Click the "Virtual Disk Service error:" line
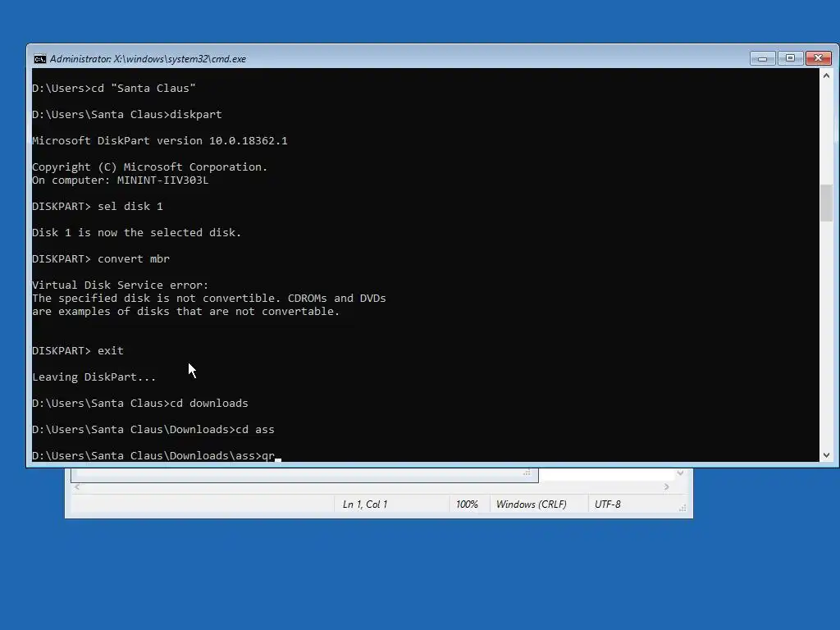Image resolution: width=840 pixels, height=630 pixels. point(120,285)
